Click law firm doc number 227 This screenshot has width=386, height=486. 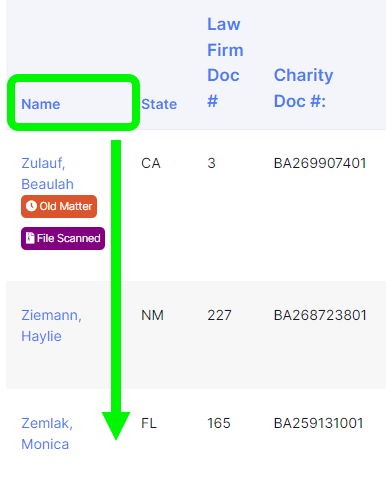(219, 315)
